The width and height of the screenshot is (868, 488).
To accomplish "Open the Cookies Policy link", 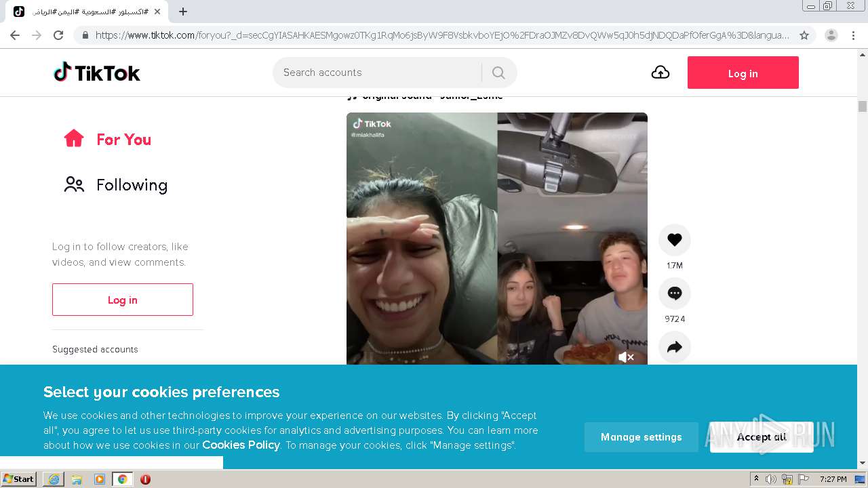I will coord(241,445).
